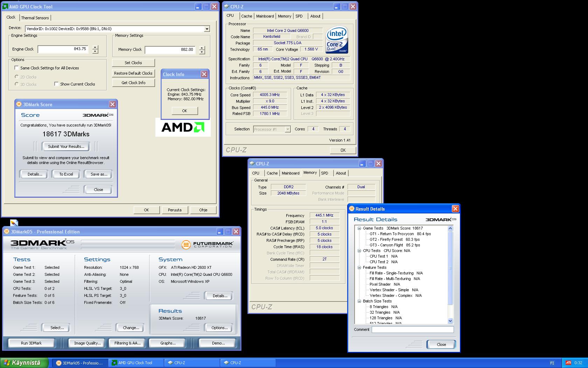Click the Result Details vertical scrollbar thumb
Screen dimensions: 588x368
click(x=450, y=268)
